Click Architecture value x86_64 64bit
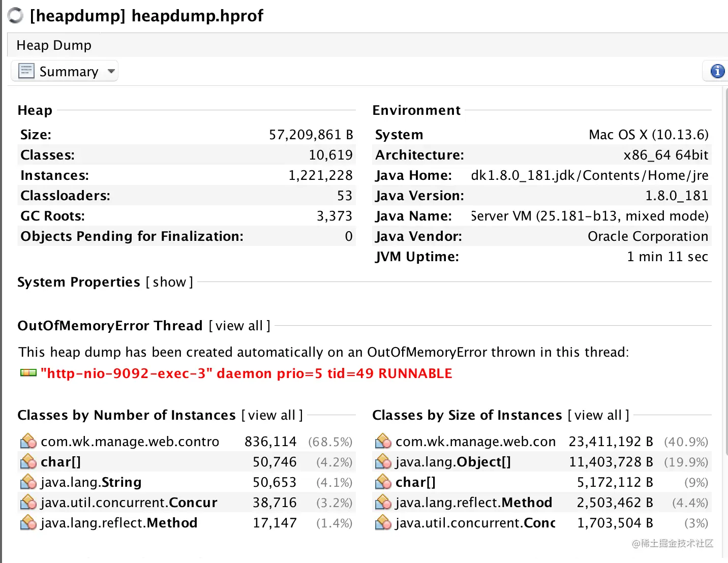 [x=666, y=155]
